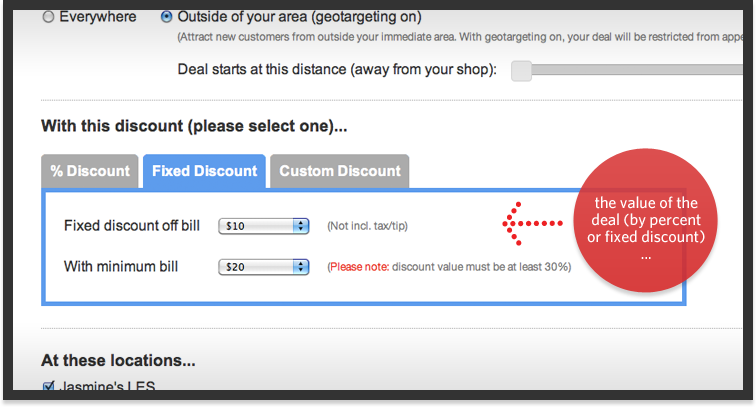
Task: Click the red dotted arrow icon
Action: coord(526,226)
